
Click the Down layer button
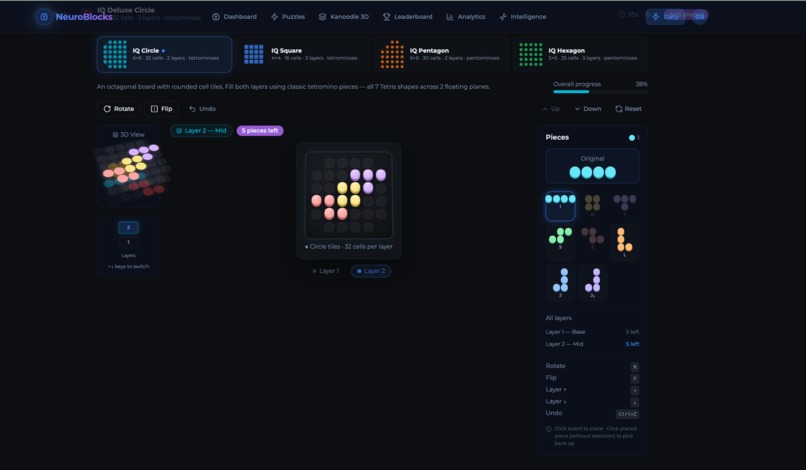point(588,109)
